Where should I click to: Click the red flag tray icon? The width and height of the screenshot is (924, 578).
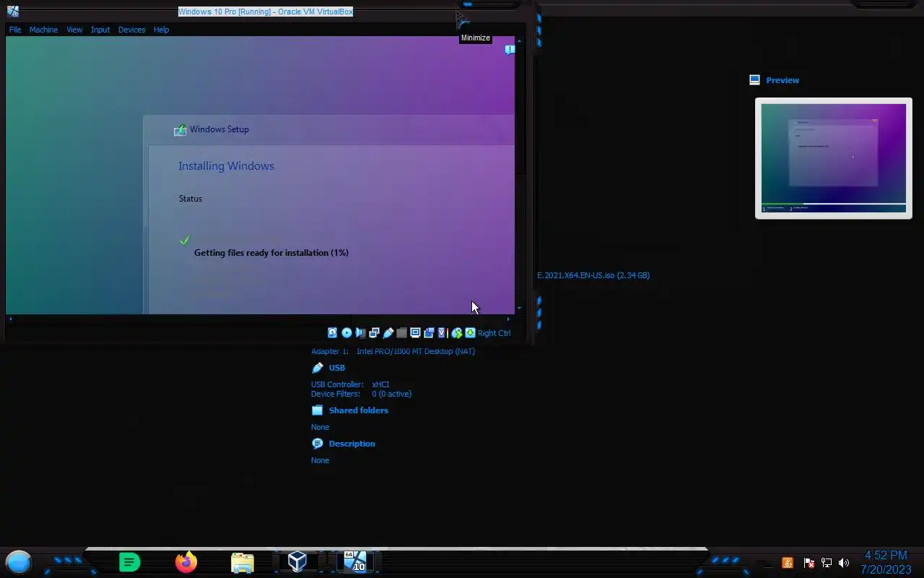tap(809, 563)
